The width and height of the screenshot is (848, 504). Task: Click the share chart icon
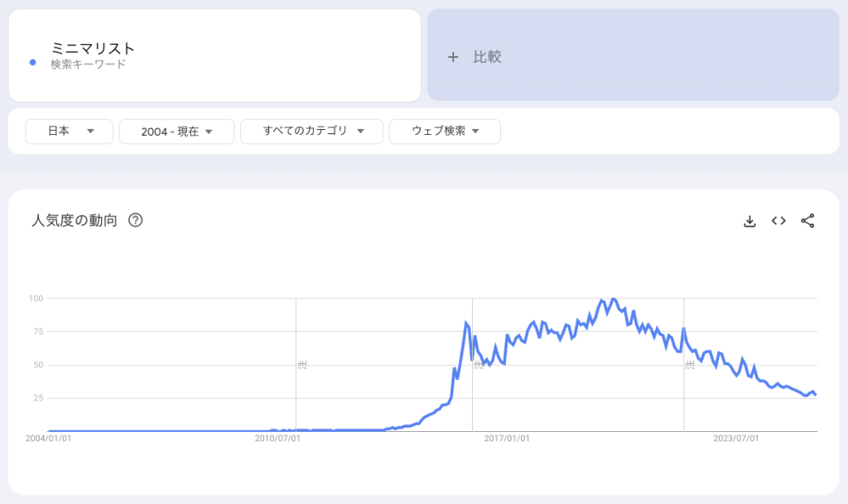coord(807,221)
